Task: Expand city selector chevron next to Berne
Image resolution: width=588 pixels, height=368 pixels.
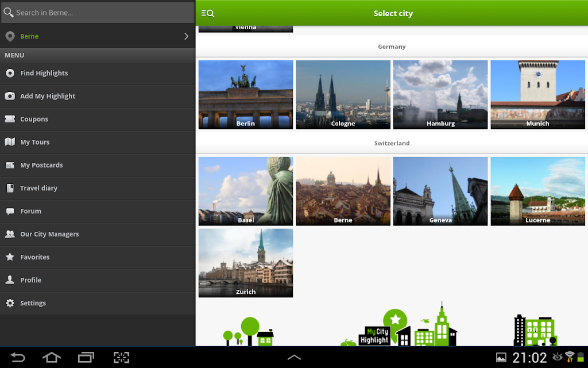Action: tap(187, 36)
